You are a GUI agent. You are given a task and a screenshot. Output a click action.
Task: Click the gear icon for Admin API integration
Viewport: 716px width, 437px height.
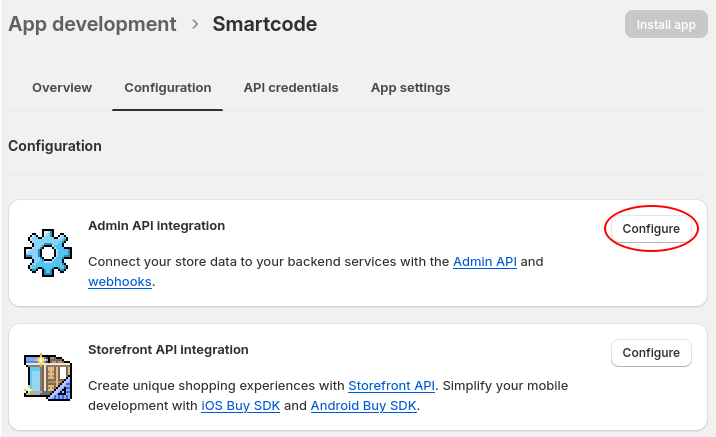[47, 253]
